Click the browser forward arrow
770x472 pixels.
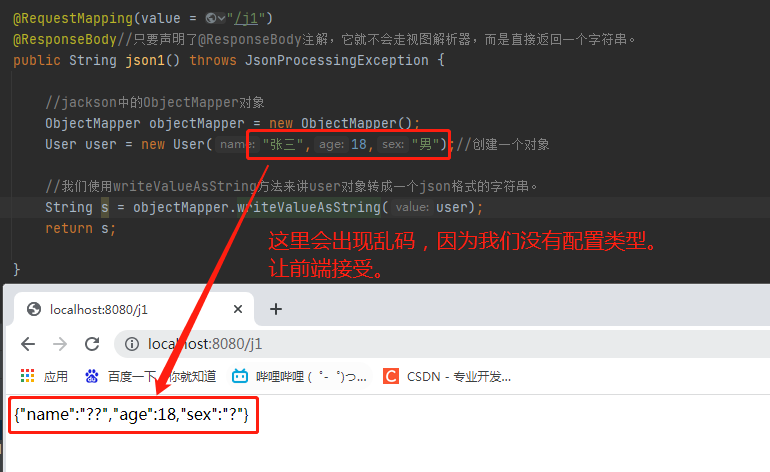pyautogui.click(x=60, y=344)
